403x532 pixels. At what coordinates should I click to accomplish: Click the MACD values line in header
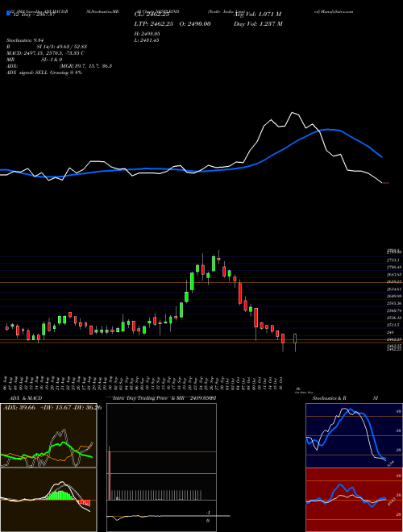45,53
